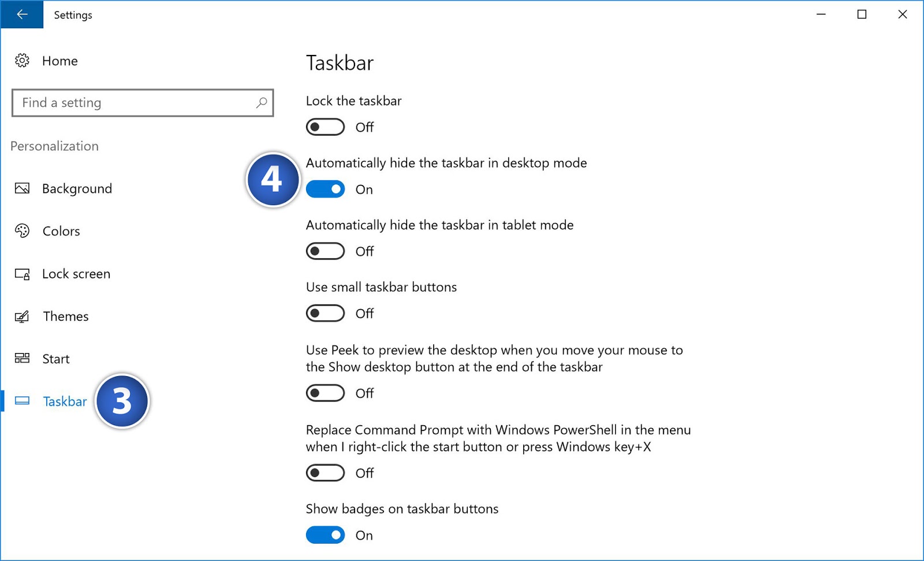Click the back arrow in the title bar
924x561 pixels.
point(22,14)
